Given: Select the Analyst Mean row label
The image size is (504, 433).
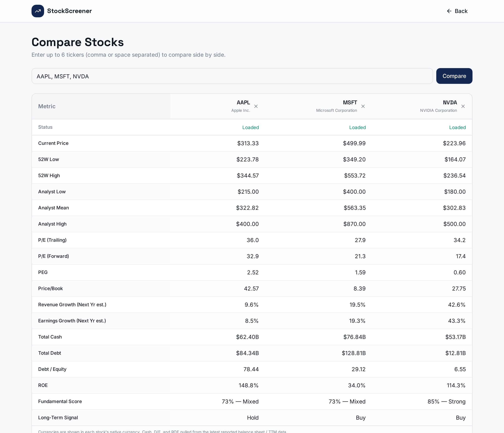Looking at the screenshot, I should click(54, 208).
